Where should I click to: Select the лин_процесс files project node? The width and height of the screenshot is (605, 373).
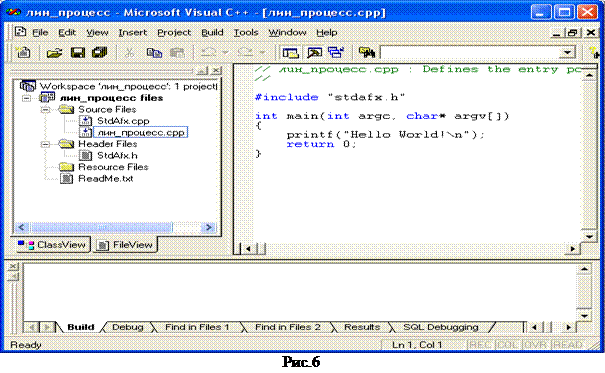[x=112, y=98]
